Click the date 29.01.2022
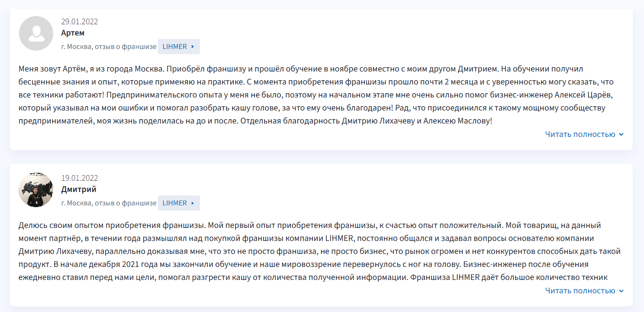644x312 pixels. [x=80, y=22]
